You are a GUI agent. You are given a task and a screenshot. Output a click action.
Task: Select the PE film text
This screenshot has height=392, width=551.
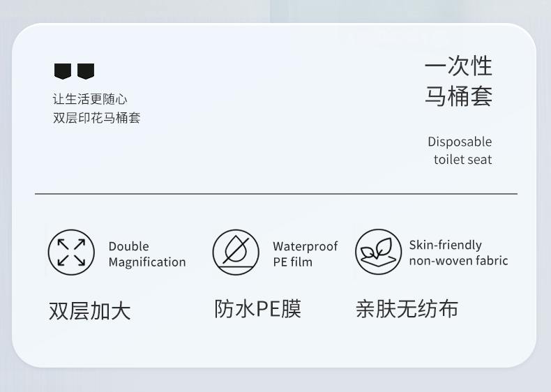click(x=292, y=262)
